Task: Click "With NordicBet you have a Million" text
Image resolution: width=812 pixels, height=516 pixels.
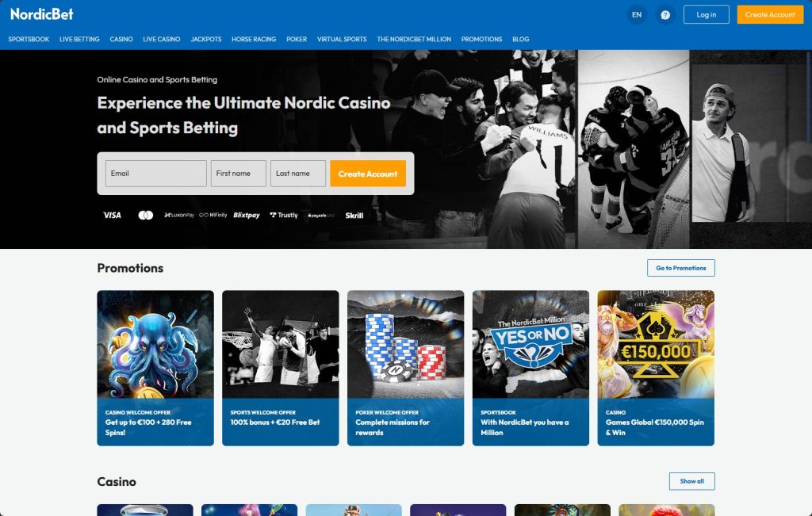Action: coord(525,427)
